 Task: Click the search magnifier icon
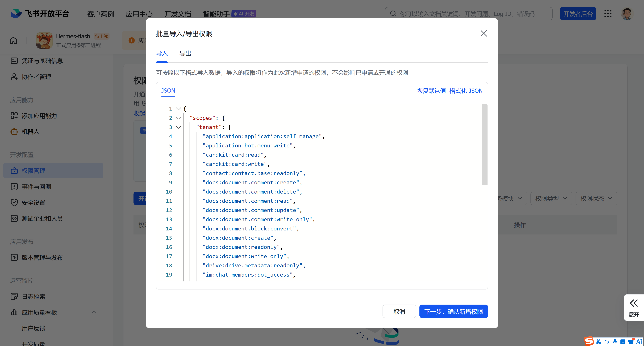point(393,13)
